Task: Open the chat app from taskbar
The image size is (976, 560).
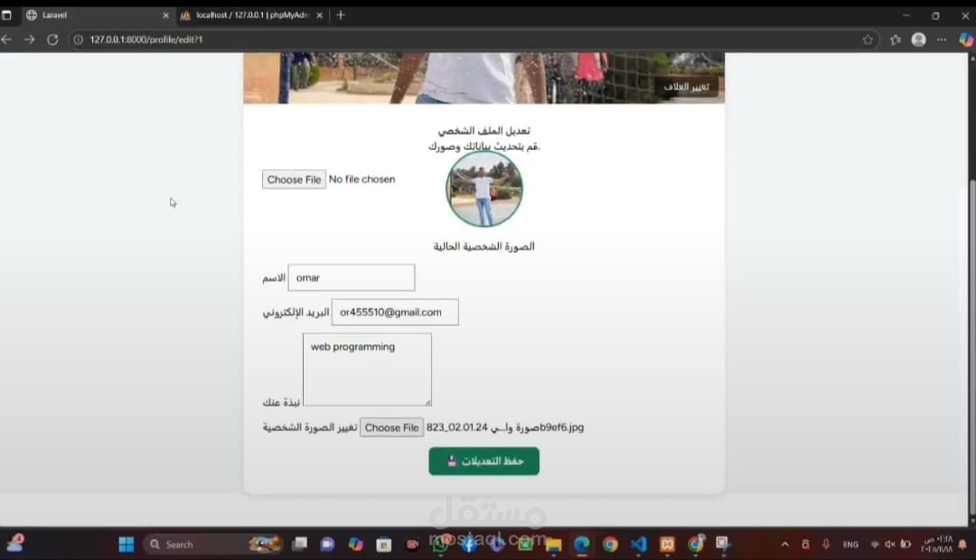Action: pos(327,545)
